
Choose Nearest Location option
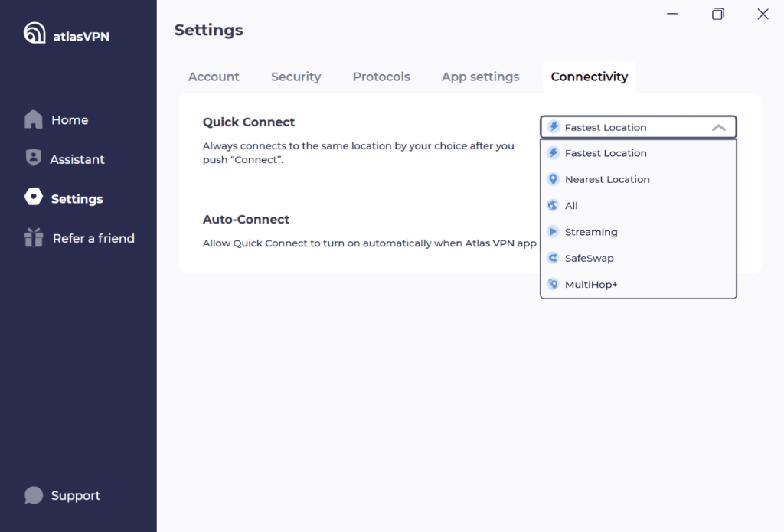tap(639, 179)
